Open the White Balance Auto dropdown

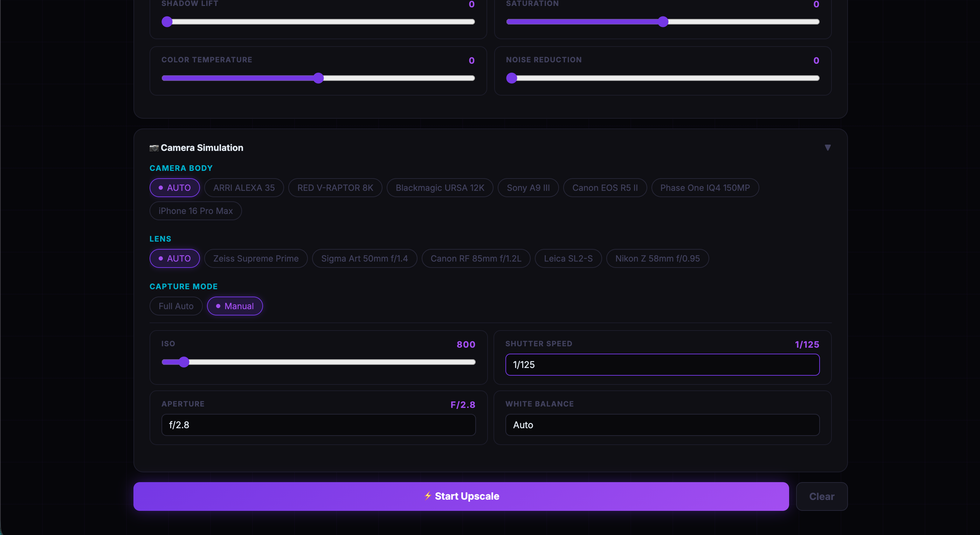pyautogui.click(x=662, y=425)
